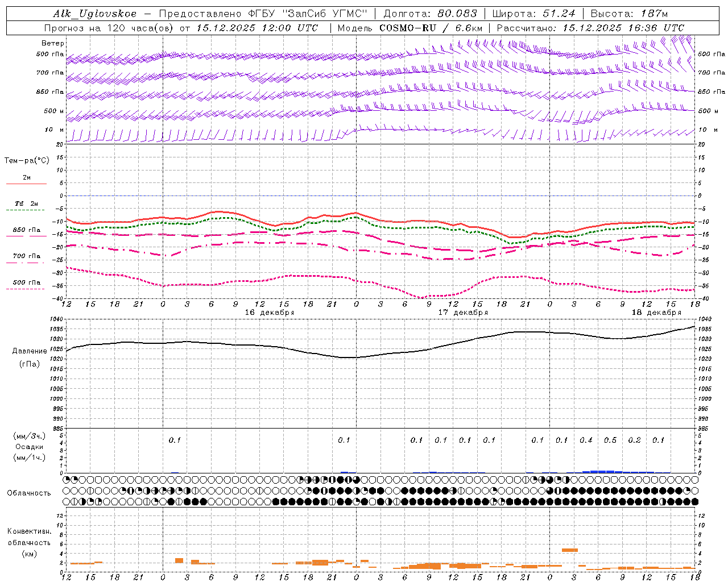Click the calculation time 15.12.2025 16:36 UTC
Screen dimensions: 728x582
point(623,28)
